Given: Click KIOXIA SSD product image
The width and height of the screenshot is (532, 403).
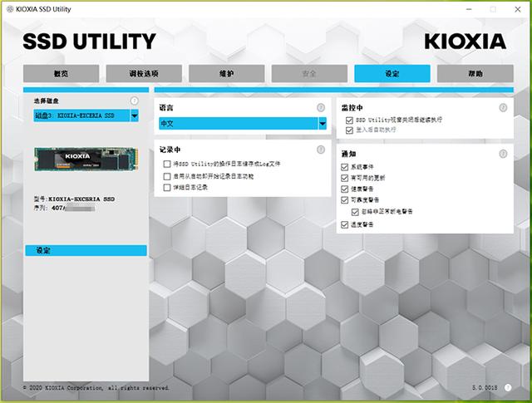Looking at the screenshot, I should pyautogui.click(x=86, y=159).
